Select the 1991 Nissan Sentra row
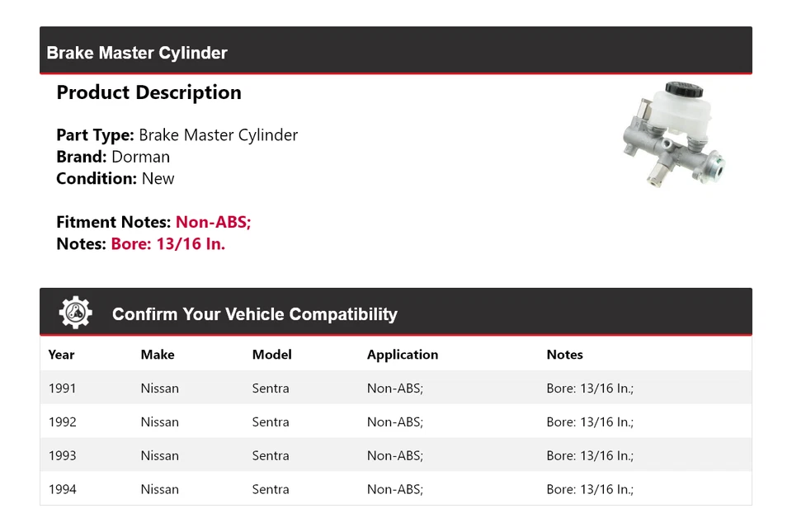The height and width of the screenshot is (532, 792). pos(395,388)
